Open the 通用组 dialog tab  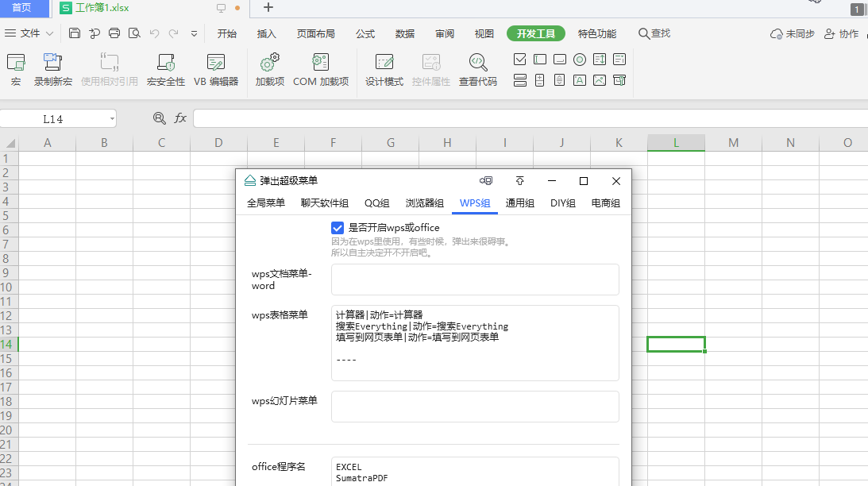pyautogui.click(x=520, y=203)
